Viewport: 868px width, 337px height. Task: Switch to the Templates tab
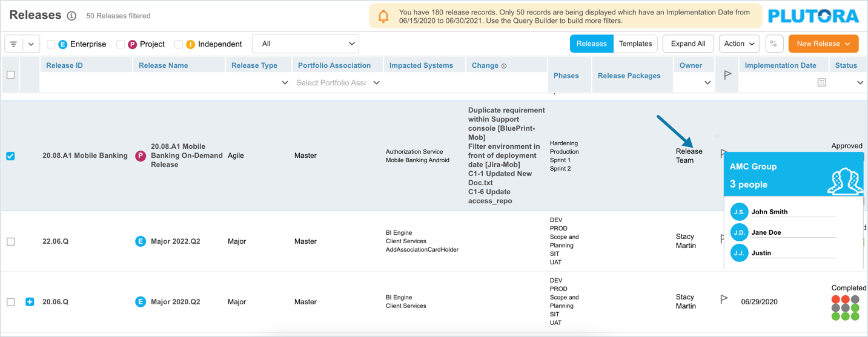(635, 44)
